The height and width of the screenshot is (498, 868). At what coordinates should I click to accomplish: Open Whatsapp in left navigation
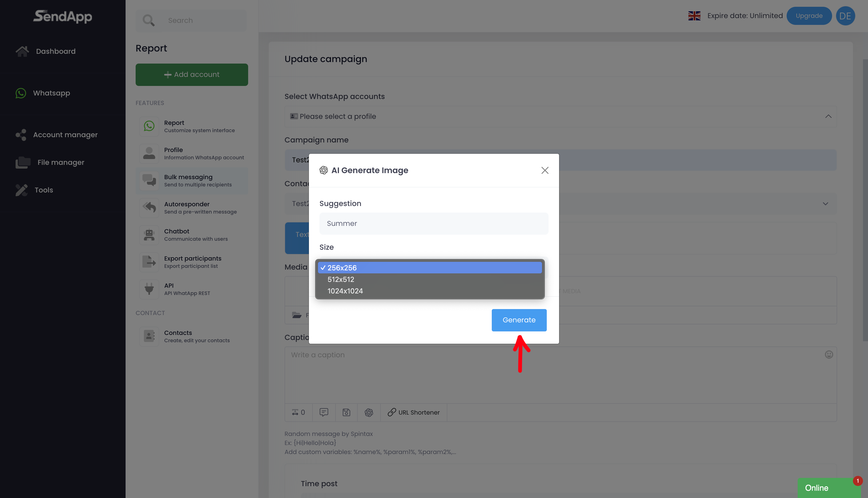click(51, 93)
